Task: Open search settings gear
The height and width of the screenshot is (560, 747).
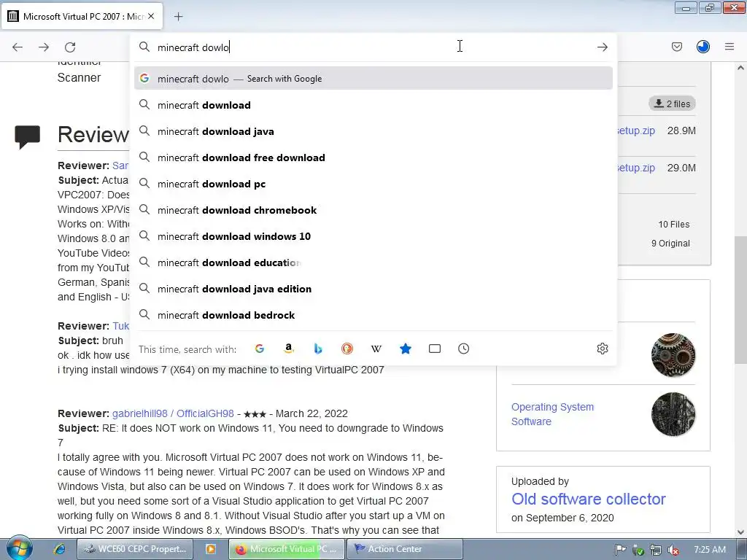Action: point(602,349)
